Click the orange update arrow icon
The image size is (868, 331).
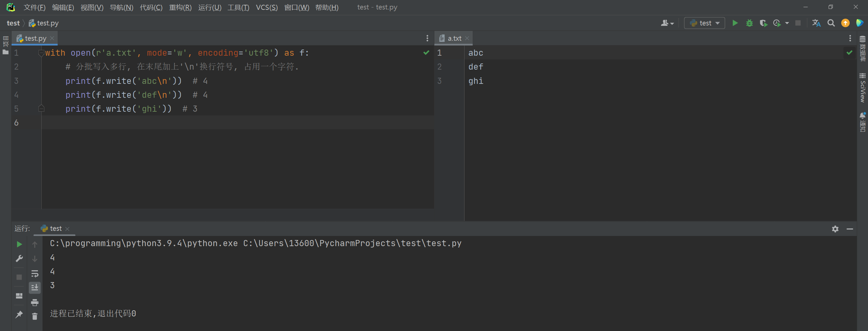[x=845, y=23]
